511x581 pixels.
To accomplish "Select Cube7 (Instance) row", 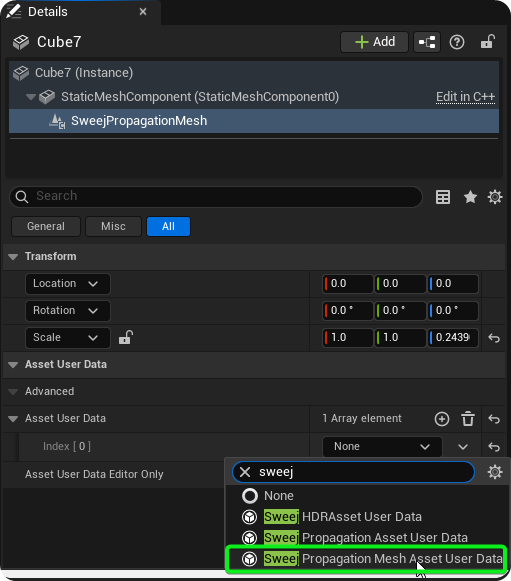I will click(254, 73).
